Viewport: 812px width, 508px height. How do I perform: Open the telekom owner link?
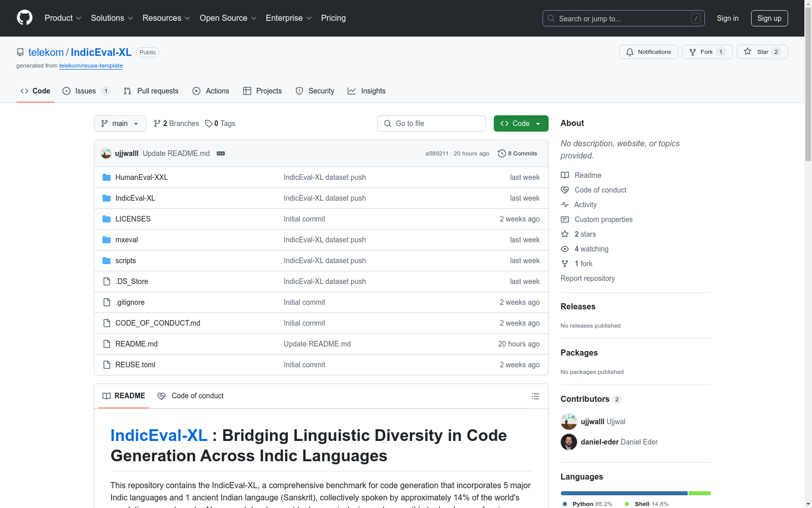(46, 52)
